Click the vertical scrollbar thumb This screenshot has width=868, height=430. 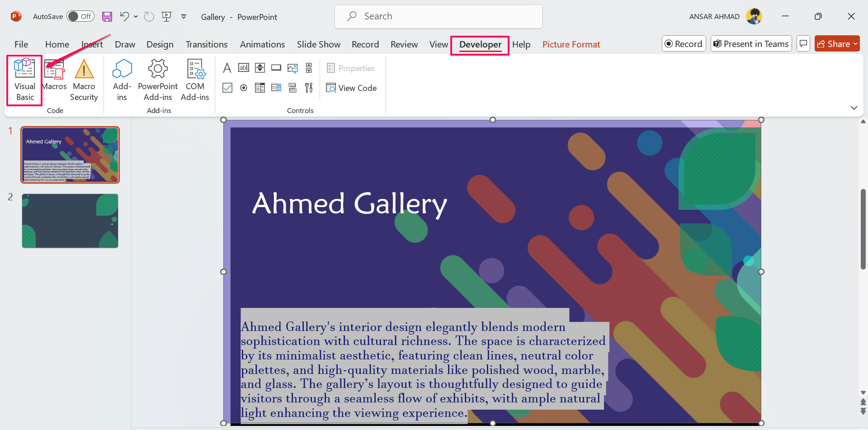(x=863, y=229)
